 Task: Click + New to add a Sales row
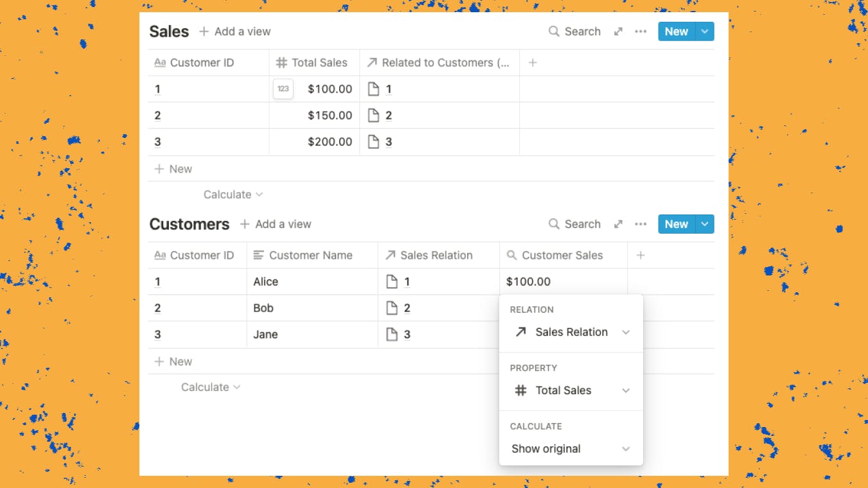tap(173, 168)
